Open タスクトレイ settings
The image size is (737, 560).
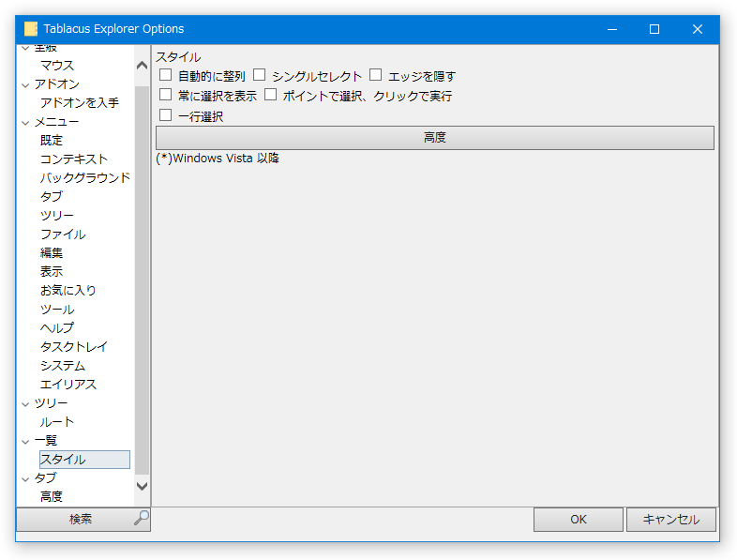(x=74, y=346)
